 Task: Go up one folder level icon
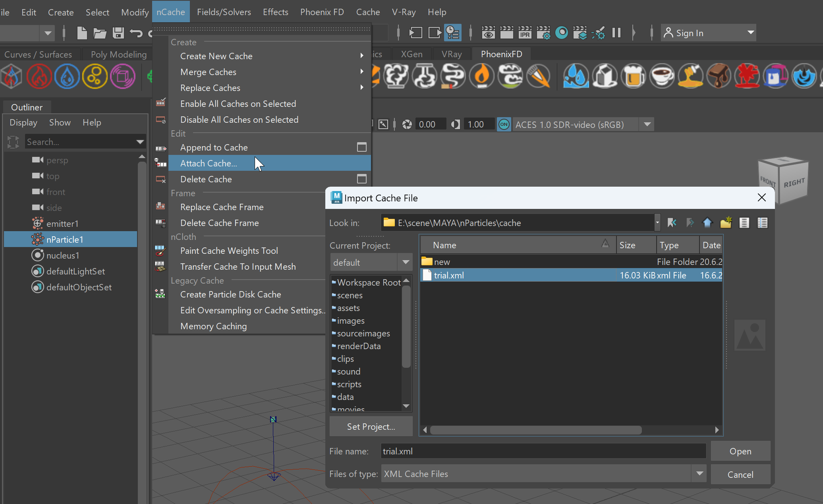tap(707, 223)
